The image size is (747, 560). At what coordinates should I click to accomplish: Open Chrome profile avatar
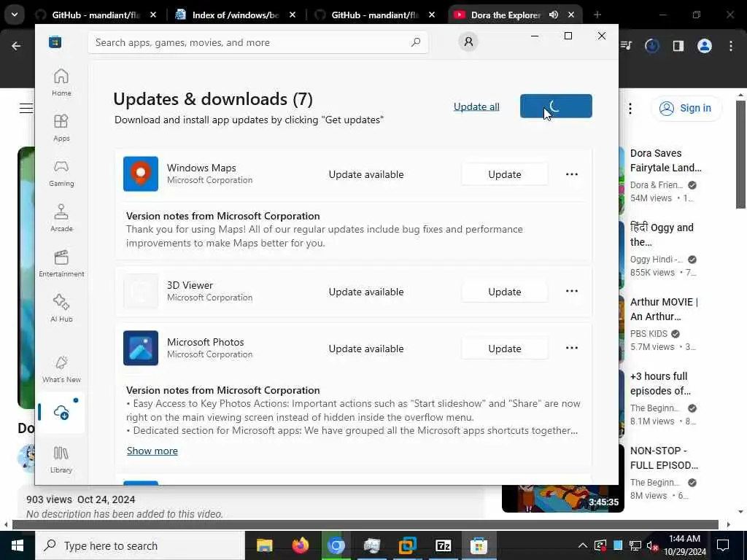click(x=704, y=46)
